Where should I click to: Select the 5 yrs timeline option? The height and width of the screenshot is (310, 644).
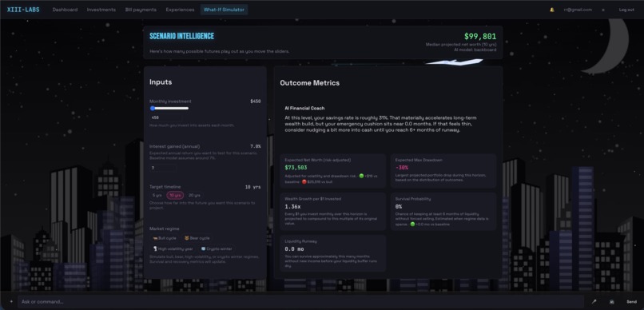tap(157, 196)
